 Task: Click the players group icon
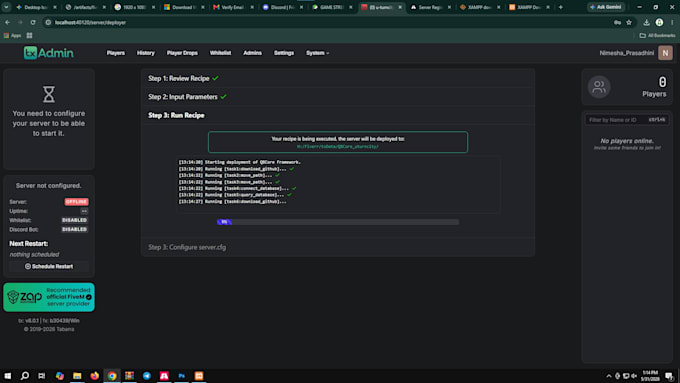599,87
